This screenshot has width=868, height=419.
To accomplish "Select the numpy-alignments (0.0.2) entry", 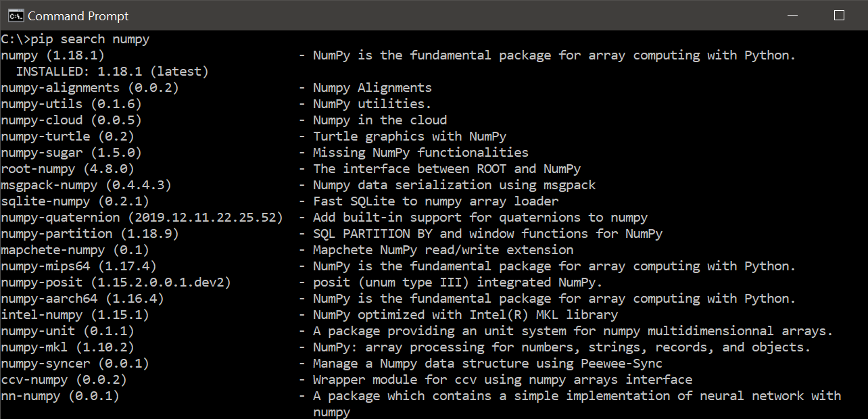I will click(90, 88).
